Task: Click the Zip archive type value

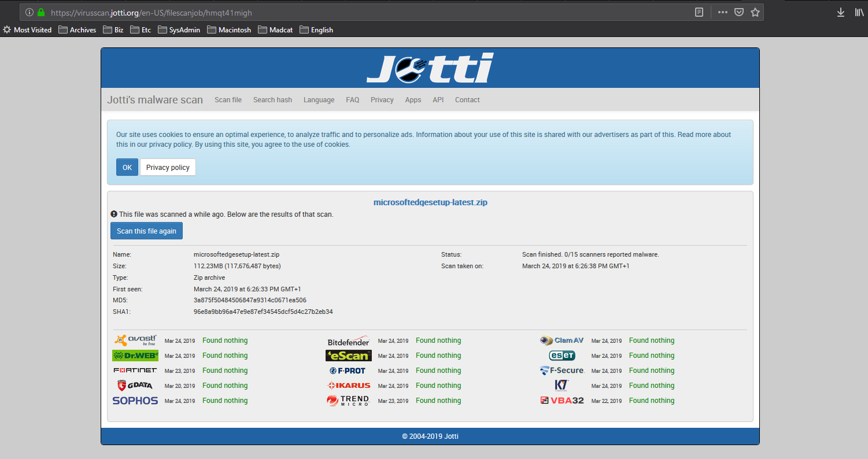Action: pos(209,277)
